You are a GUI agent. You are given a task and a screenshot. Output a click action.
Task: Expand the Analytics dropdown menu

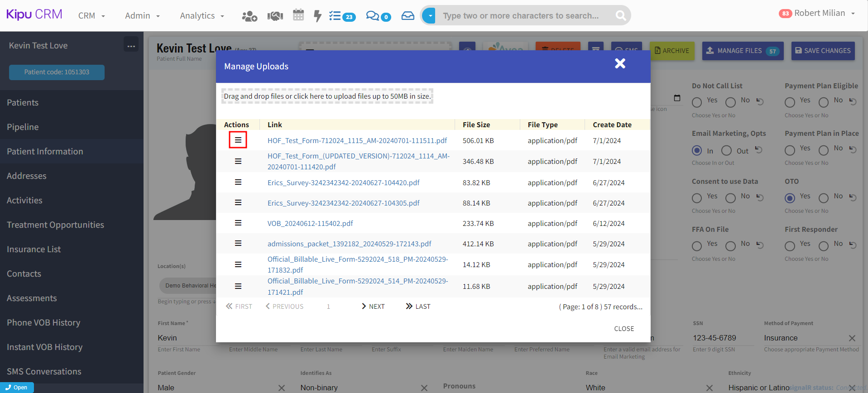tap(202, 16)
